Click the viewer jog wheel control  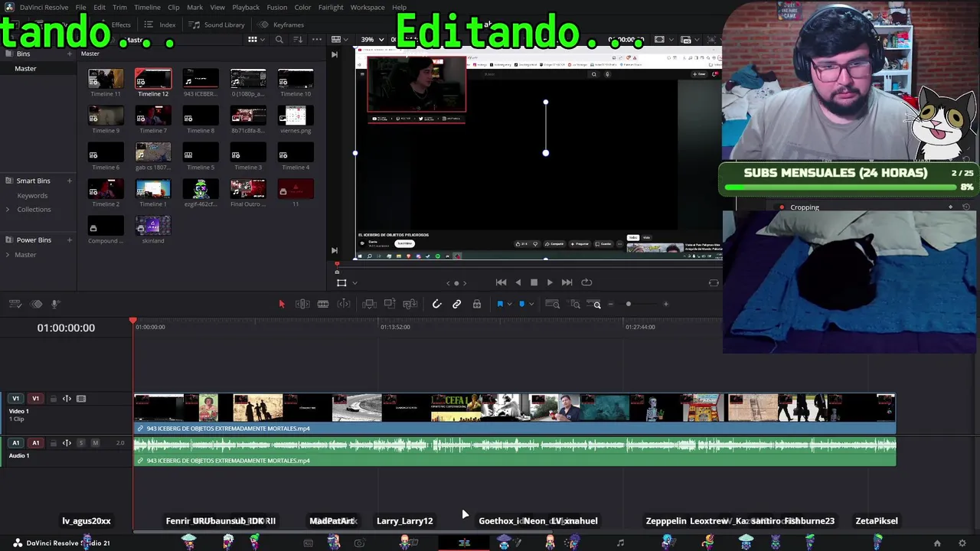456,283
